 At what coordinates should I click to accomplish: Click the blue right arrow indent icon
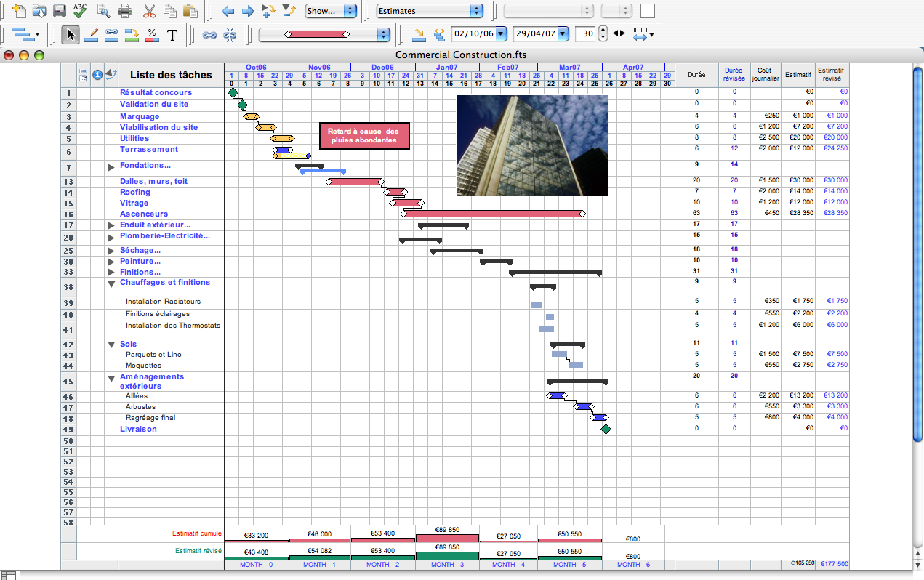point(248,11)
